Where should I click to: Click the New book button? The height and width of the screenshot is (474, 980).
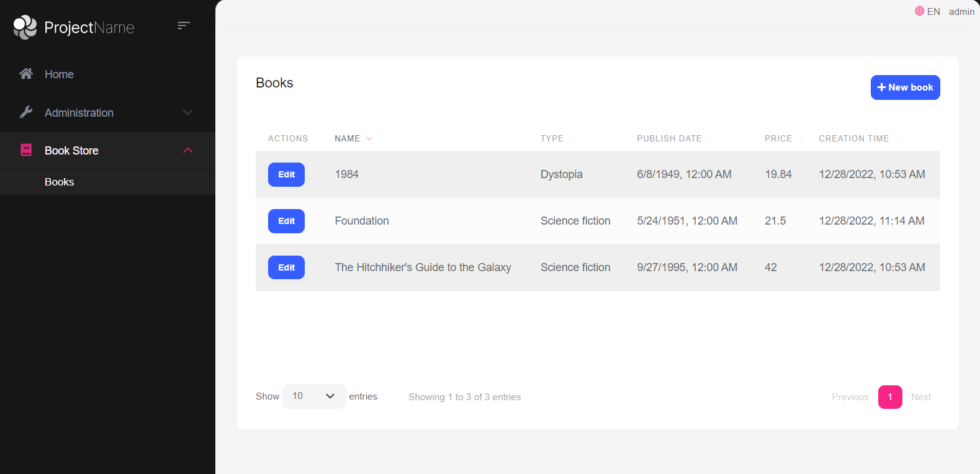click(905, 87)
